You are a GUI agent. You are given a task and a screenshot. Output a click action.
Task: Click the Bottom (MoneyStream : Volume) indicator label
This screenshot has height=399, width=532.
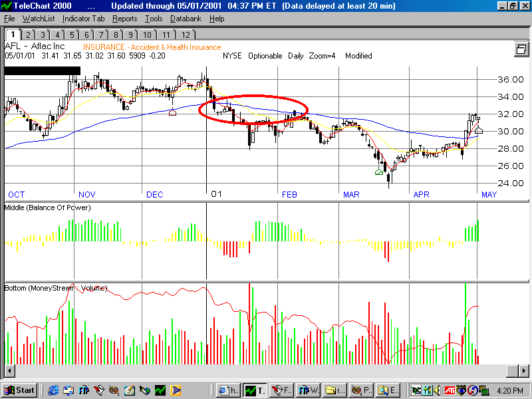56,288
